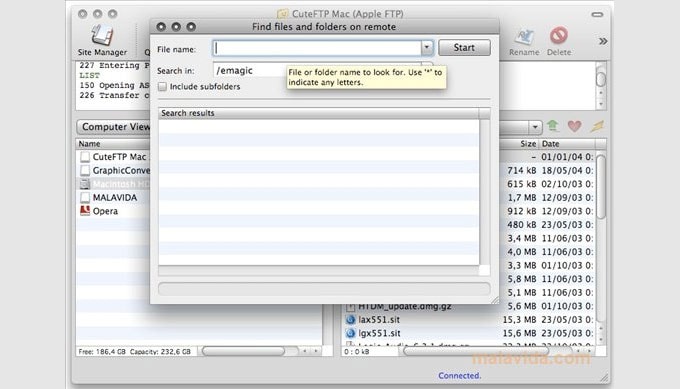680x389 pixels.
Task: Click the local pane horizontal scrollbar
Action: coord(243,351)
